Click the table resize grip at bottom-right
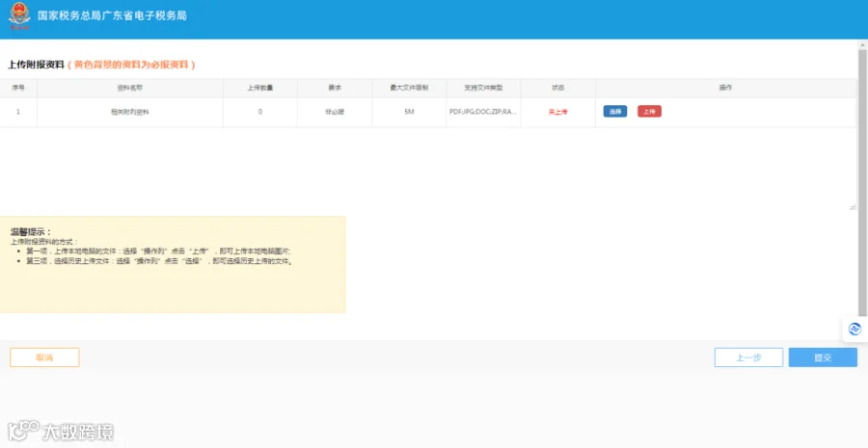The height and width of the screenshot is (448, 868). coord(853,207)
